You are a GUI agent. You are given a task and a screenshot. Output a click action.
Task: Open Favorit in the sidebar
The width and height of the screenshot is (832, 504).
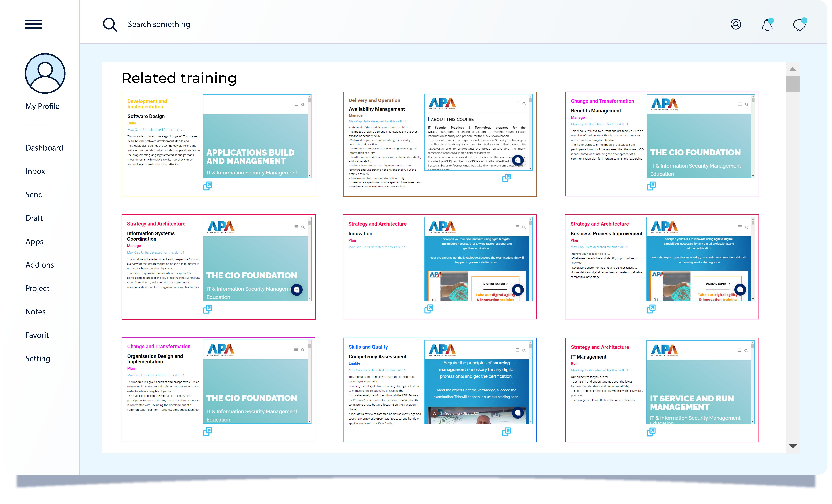(37, 335)
